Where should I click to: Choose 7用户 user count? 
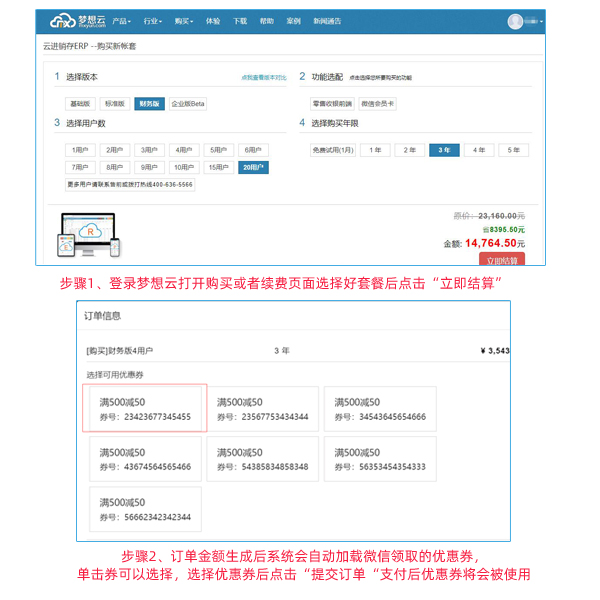(x=80, y=167)
